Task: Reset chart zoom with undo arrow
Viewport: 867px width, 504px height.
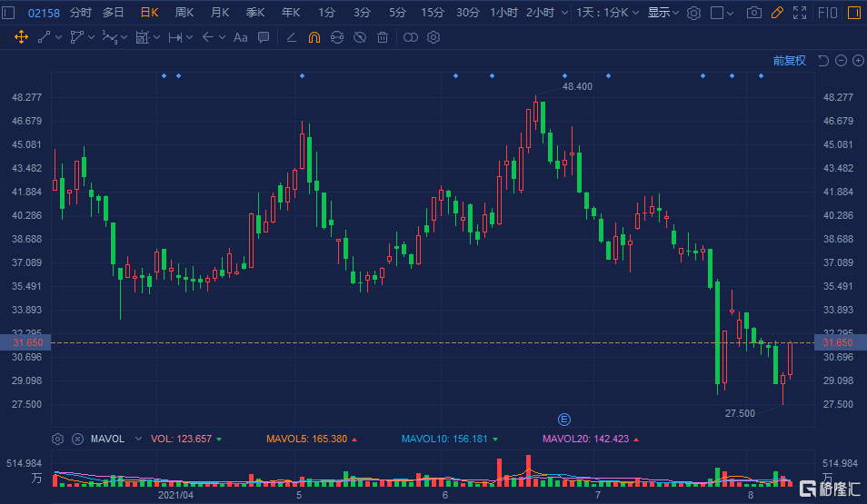Action: [823, 60]
